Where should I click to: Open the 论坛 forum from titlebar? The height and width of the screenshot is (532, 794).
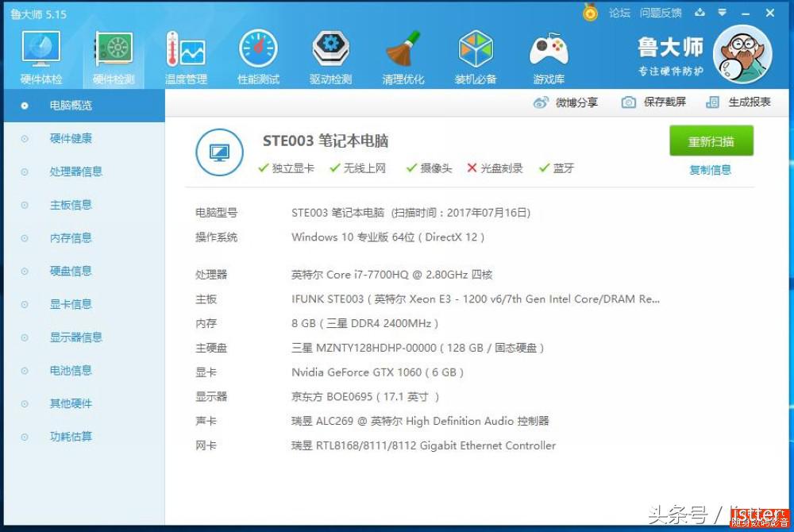620,13
